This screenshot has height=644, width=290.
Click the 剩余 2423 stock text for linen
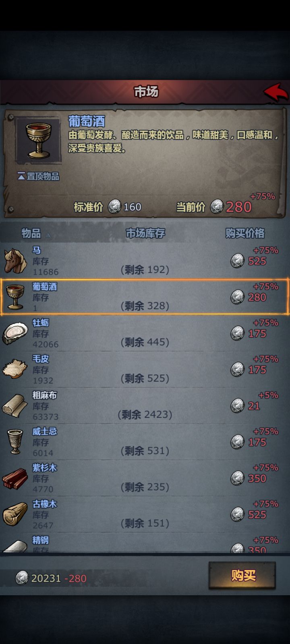click(x=145, y=415)
